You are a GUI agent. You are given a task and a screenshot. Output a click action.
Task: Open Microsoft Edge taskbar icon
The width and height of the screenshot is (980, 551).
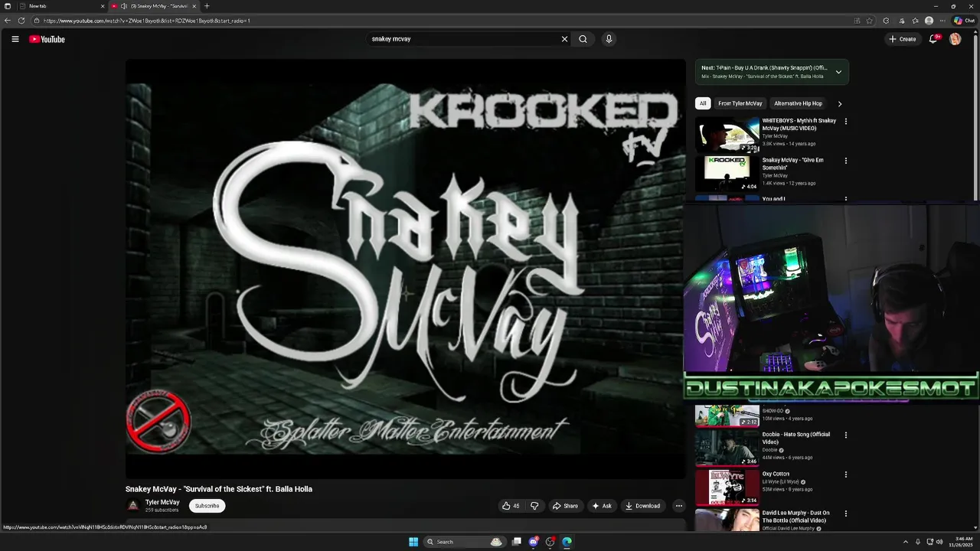[567, 542]
